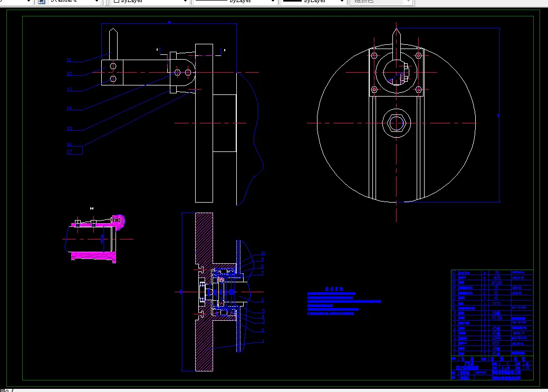This screenshot has height=392, width=548.
Task: Select callout number 16 leader label
Action: 69,144
